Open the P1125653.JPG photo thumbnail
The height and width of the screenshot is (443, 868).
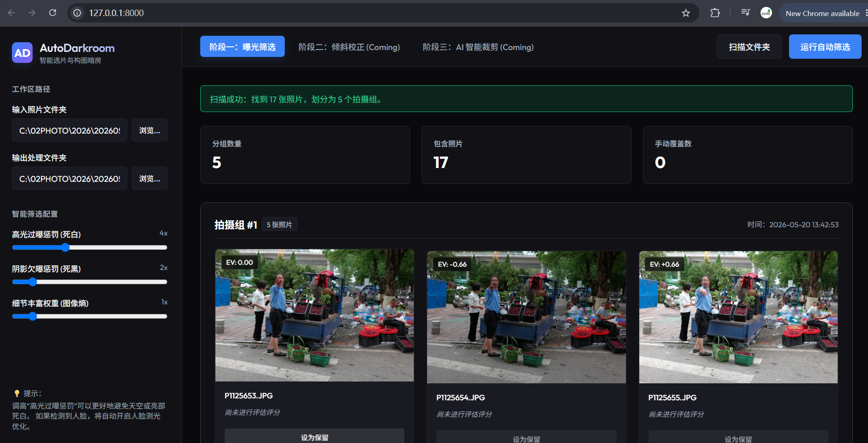(x=315, y=315)
